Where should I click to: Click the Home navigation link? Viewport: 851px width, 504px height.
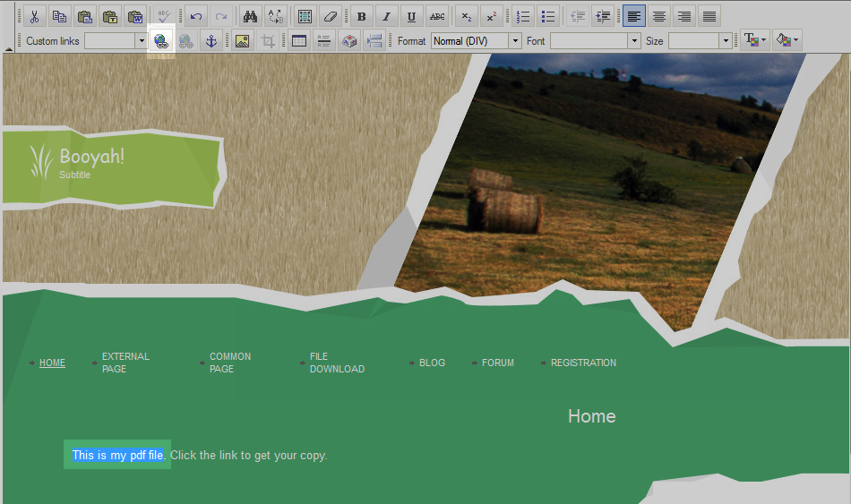tap(52, 363)
